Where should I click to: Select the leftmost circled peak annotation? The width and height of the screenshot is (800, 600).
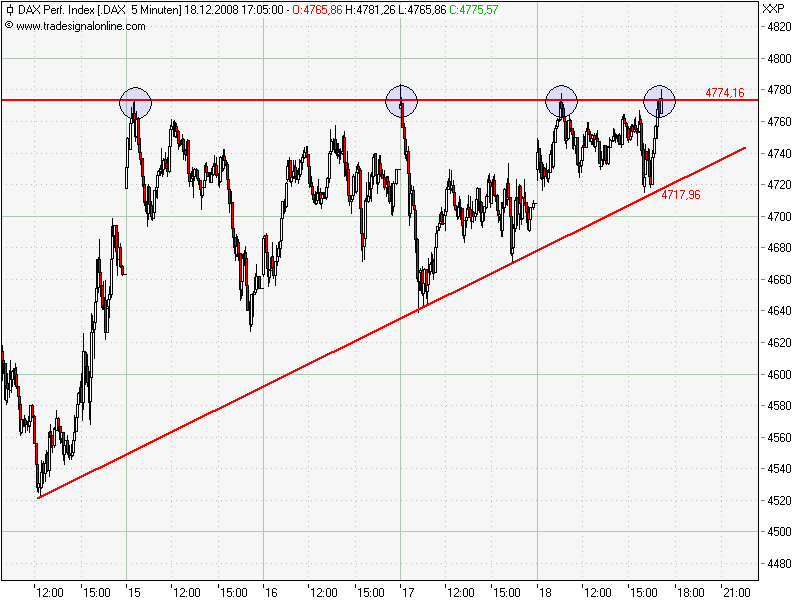(x=136, y=104)
